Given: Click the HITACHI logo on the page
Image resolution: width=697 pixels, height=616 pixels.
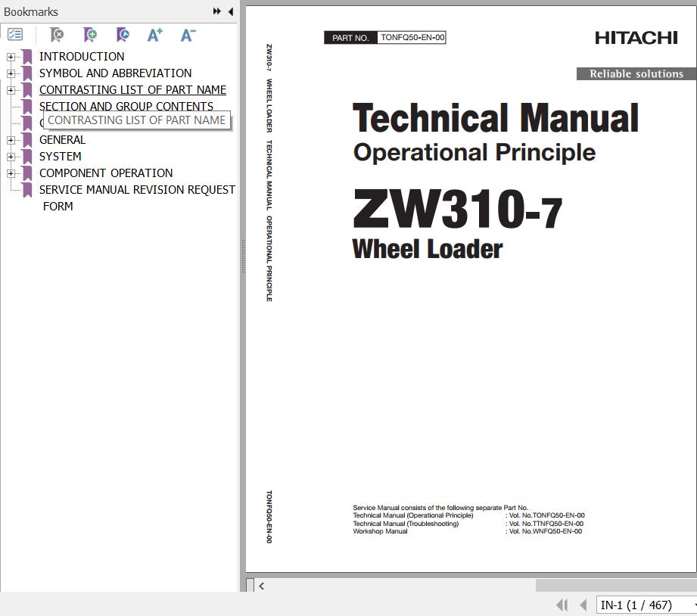Looking at the screenshot, I should point(636,38).
